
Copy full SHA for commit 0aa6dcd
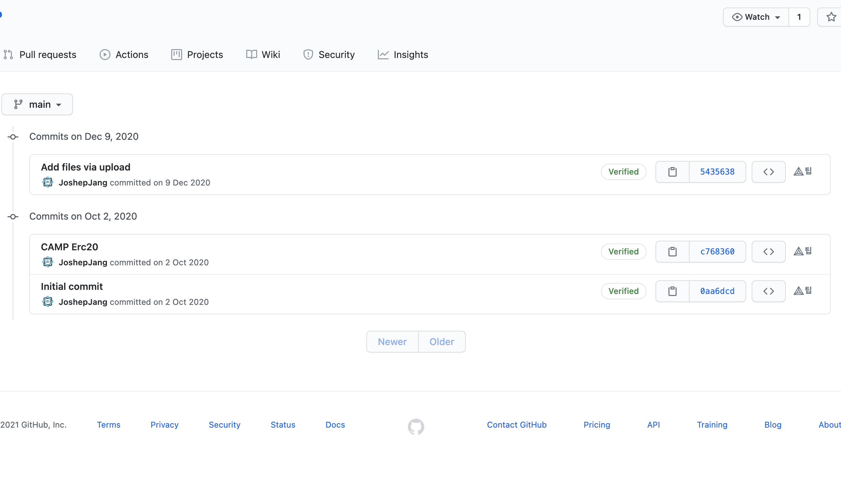pos(672,291)
